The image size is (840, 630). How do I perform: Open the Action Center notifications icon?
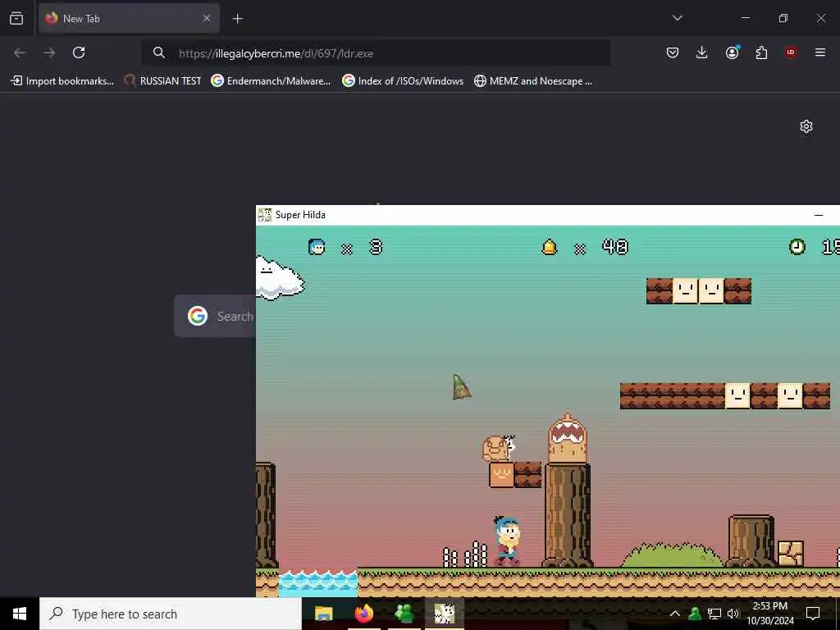click(813, 614)
